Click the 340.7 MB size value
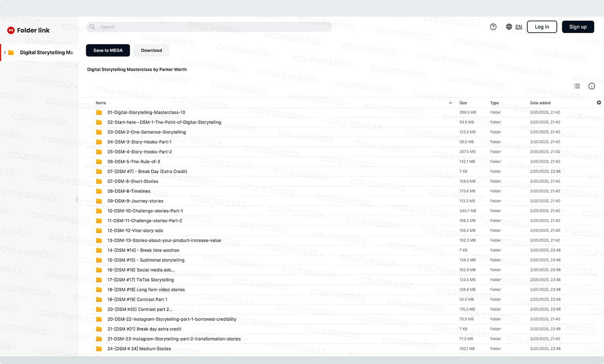The image size is (604, 364). 467,211
